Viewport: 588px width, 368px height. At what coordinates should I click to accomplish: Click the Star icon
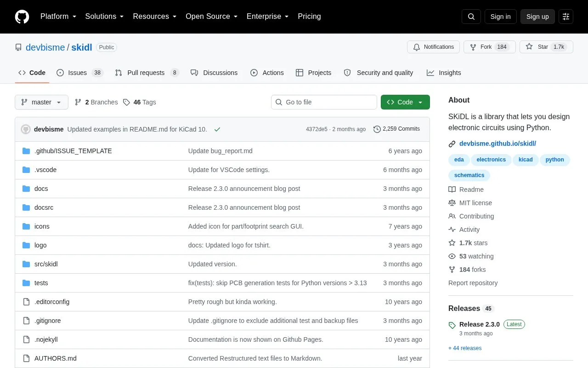tap(529, 47)
